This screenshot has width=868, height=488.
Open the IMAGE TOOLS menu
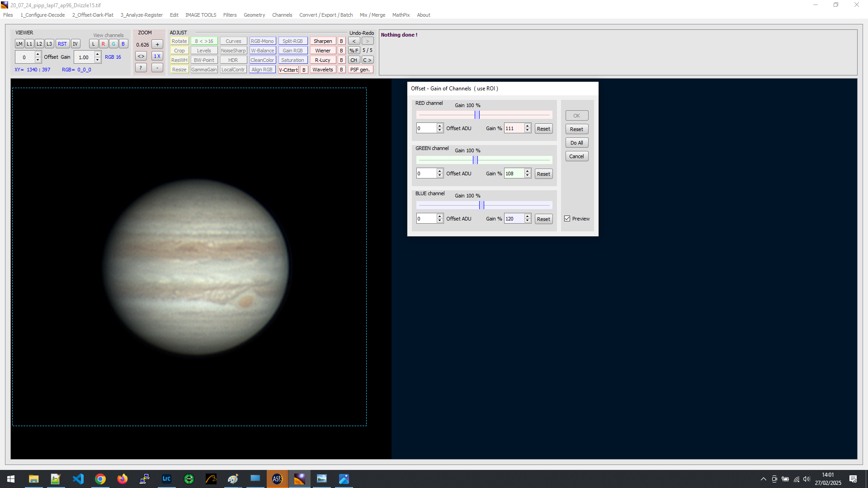(200, 15)
